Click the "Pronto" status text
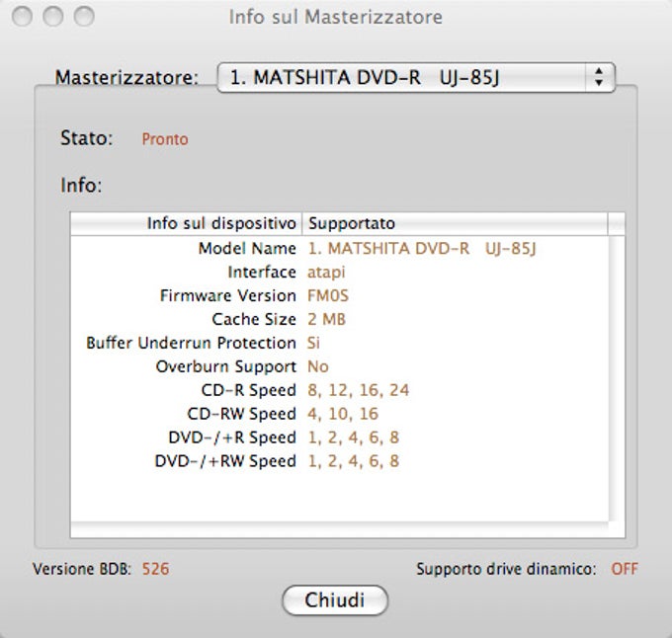This screenshot has height=638, width=672. 165,139
